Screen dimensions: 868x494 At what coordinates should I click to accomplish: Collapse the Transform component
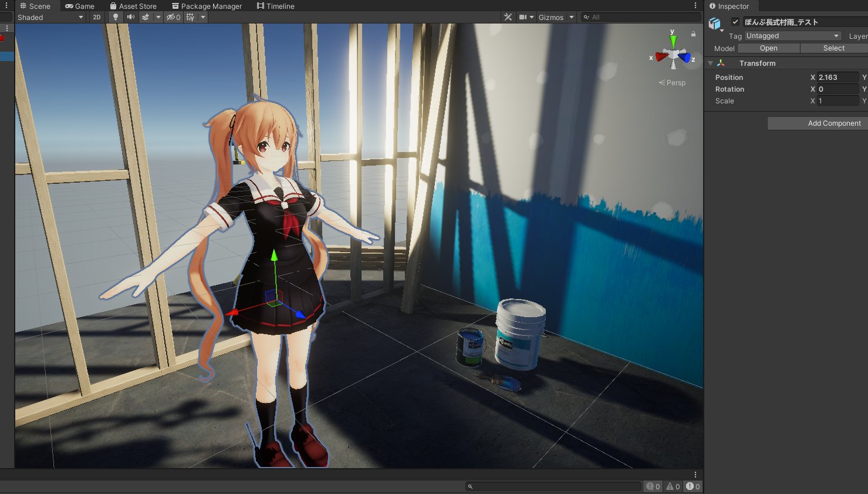click(710, 63)
